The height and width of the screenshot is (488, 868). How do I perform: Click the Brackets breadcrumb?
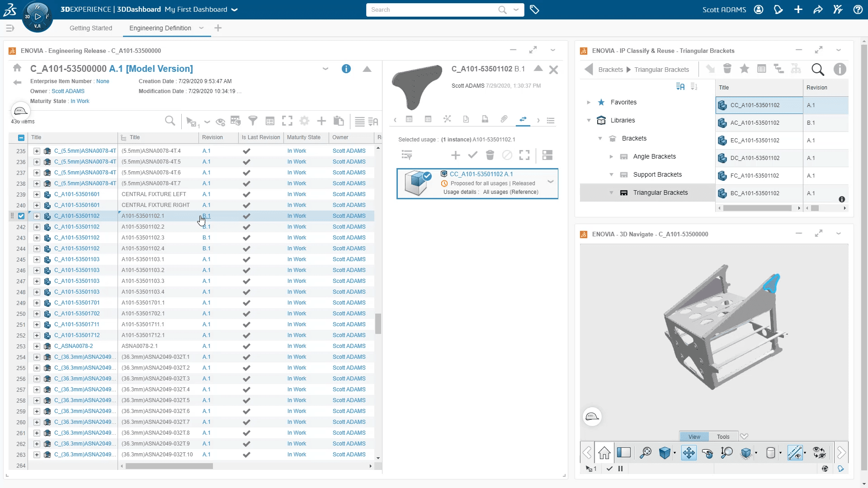pos(610,70)
